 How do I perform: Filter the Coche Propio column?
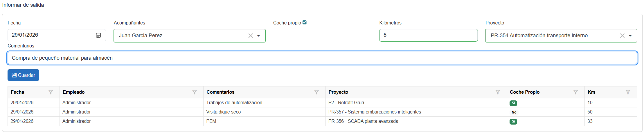point(575,92)
